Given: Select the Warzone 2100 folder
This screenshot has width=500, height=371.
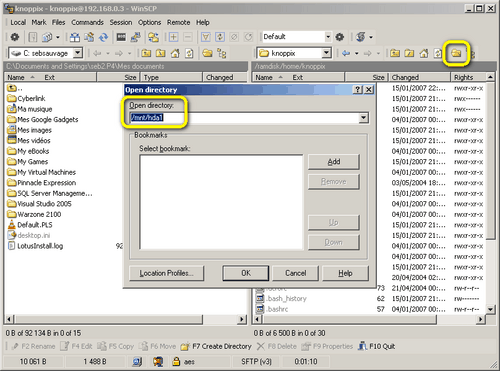Looking at the screenshot, I should click(34, 214).
